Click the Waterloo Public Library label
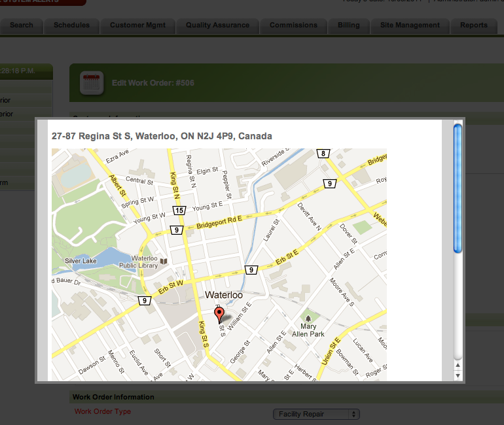504x425 pixels. pos(139,262)
